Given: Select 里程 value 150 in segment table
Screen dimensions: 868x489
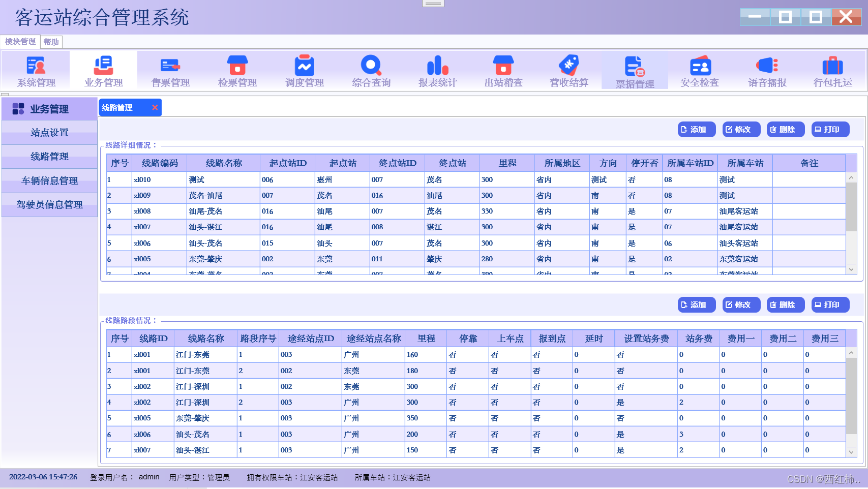Looking at the screenshot, I should pyautogui.click(x=426, y=450).
